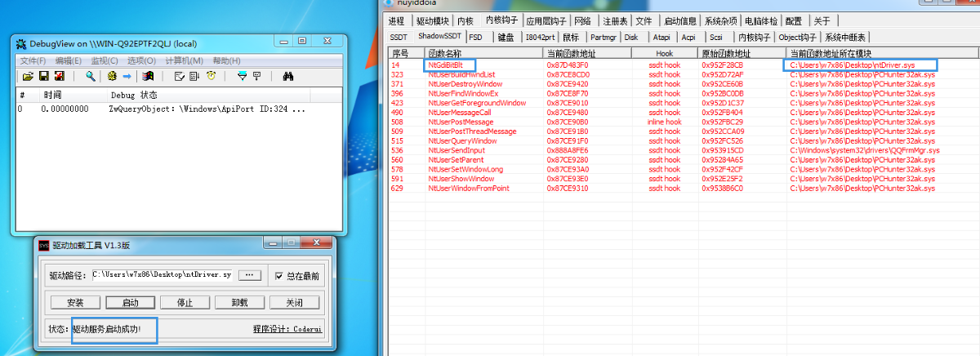The width and height of the screenshot is (980, 356).
Task: Switch to the 应用层钩子 tab
Action: click(546, 21)
